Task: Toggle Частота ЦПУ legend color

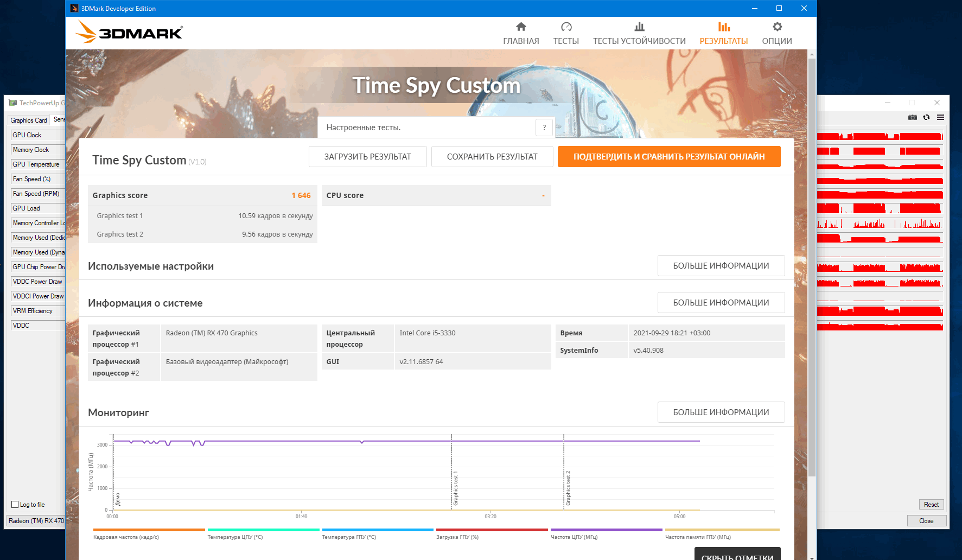Action: (x=607, y=530)
